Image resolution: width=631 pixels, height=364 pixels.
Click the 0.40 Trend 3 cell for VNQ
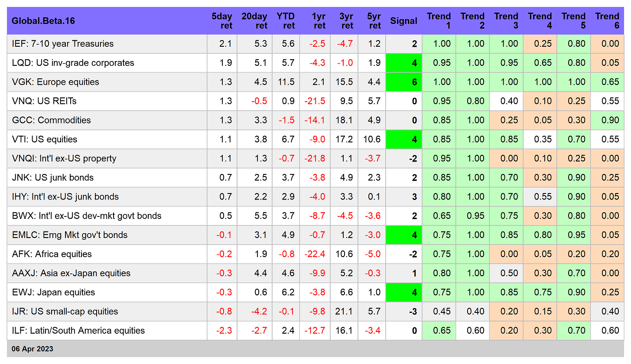coord(506,101)
